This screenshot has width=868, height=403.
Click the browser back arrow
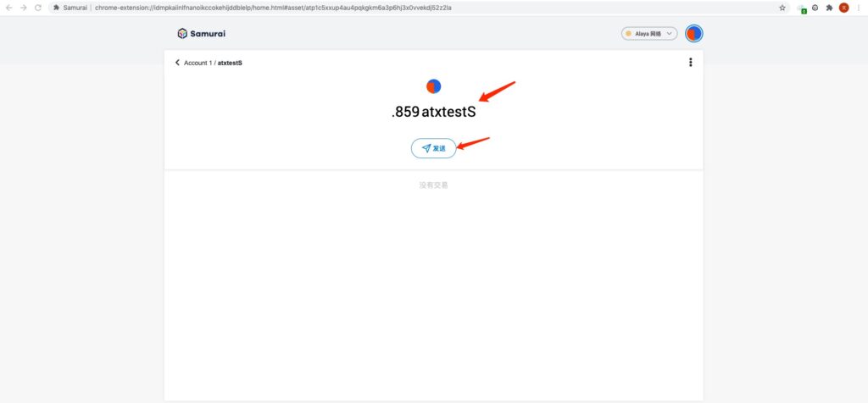(x=8, y=8)
